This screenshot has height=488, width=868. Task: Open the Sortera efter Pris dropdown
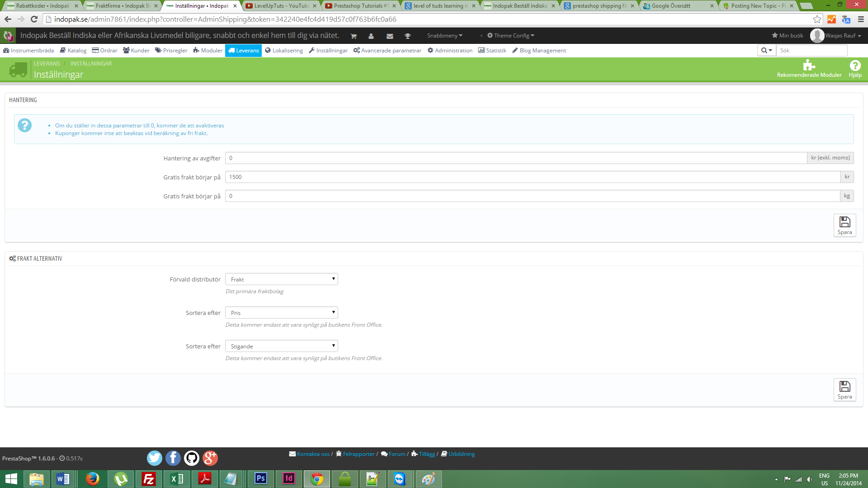coord(281,313)
